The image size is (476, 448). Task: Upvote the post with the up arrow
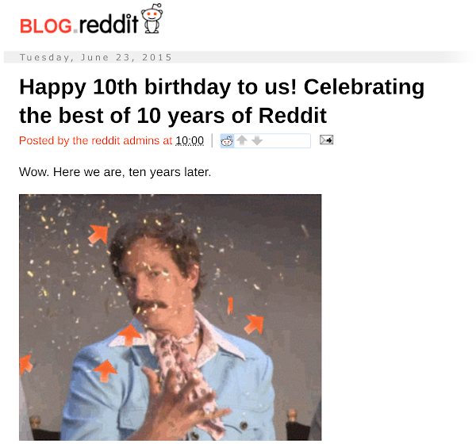pyautogui.click(x=242, y=140)
